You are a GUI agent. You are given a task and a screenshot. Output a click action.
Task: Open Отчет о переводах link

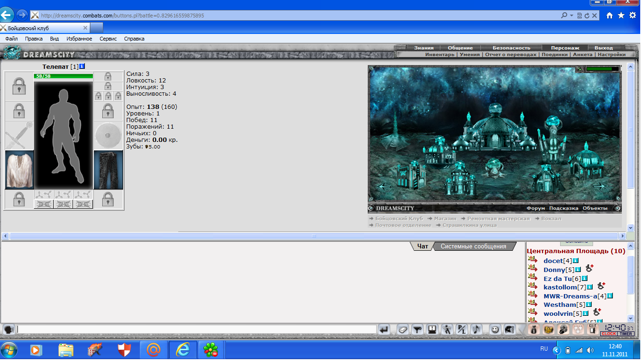click(x=511, y=54)
